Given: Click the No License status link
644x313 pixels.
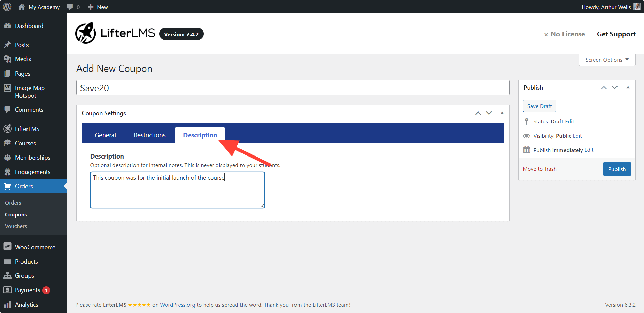Looking at the screenshot, I should coord(564,34).
